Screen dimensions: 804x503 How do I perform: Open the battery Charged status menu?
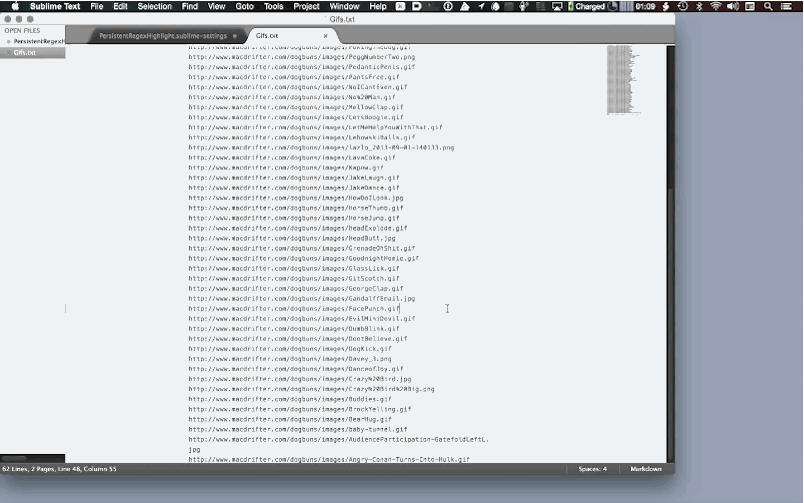(x=587, y=6)
